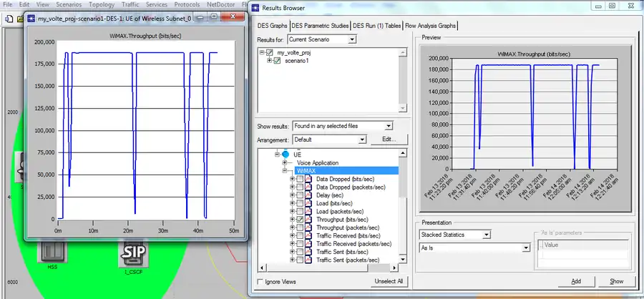
Task: Expand the scenario1 tree node
Action: 270,61
